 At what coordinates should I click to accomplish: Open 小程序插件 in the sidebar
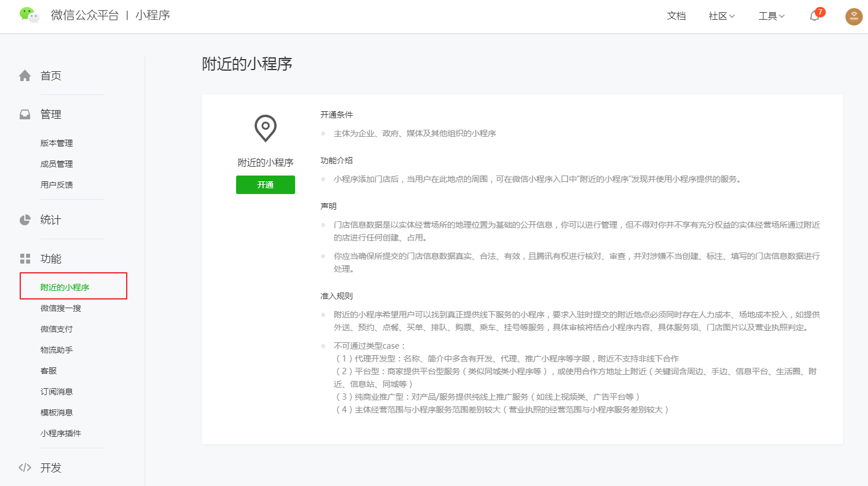(x=61, y=433)
